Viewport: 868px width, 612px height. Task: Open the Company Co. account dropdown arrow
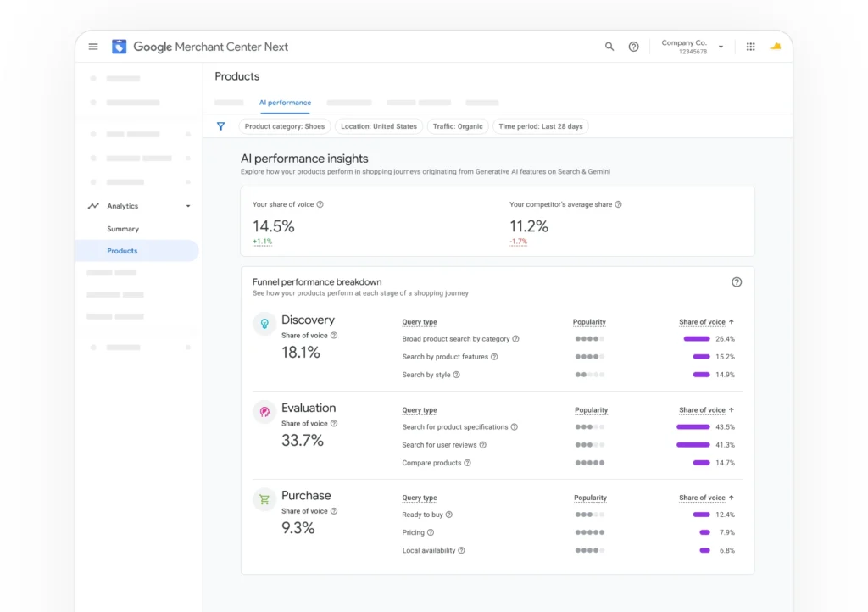[721, 47]
